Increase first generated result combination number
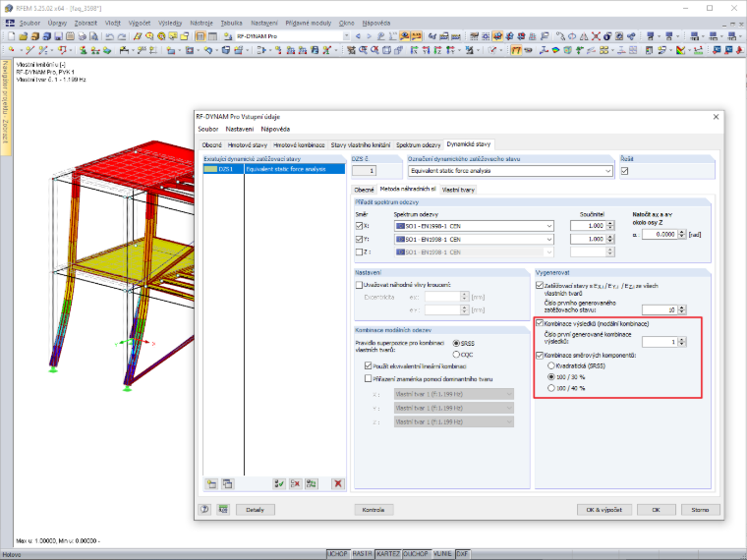Screen dimensions: 747x560 coord(682,340)
